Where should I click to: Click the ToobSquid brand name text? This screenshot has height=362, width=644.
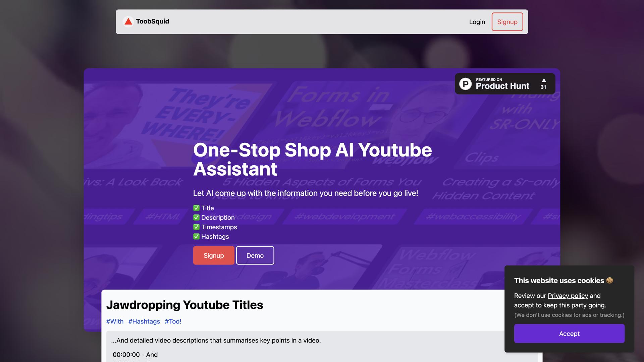click(x=152, y=21)
